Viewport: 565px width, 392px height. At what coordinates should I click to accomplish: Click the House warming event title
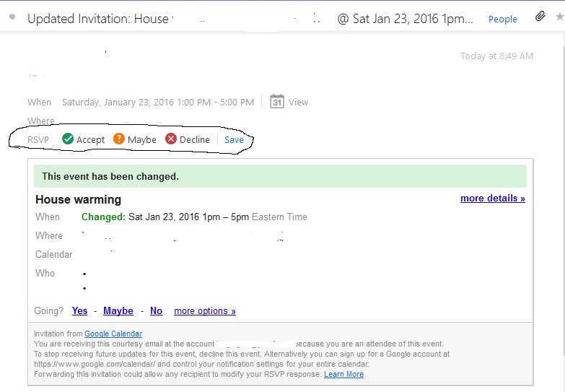(x=78, y=199)
